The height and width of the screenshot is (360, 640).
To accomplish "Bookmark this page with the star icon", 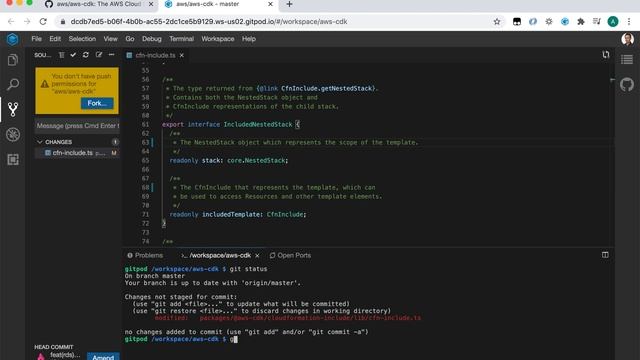I will (497, 22).
